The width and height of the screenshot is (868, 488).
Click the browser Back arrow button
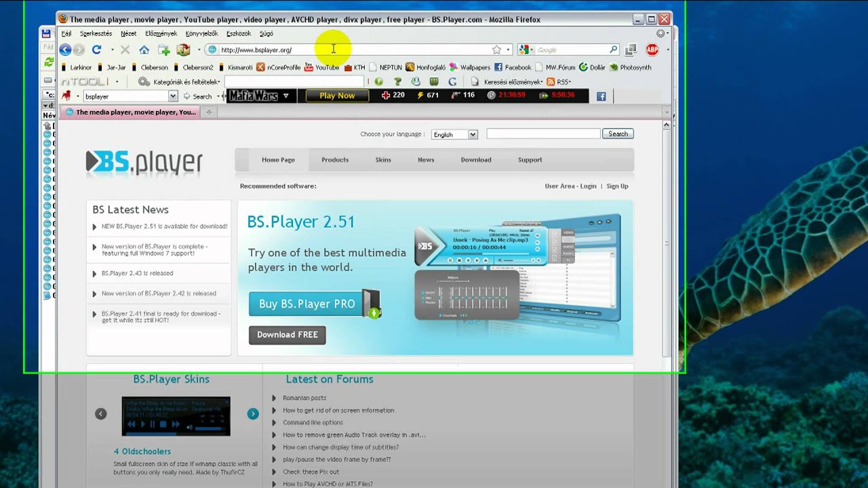coord(65,49)
